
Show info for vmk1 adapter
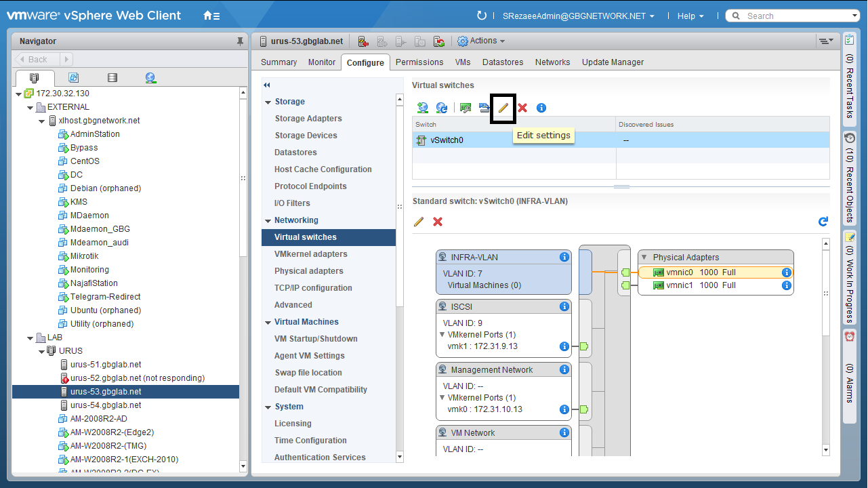pyautogui.click(x=564, y=346)
